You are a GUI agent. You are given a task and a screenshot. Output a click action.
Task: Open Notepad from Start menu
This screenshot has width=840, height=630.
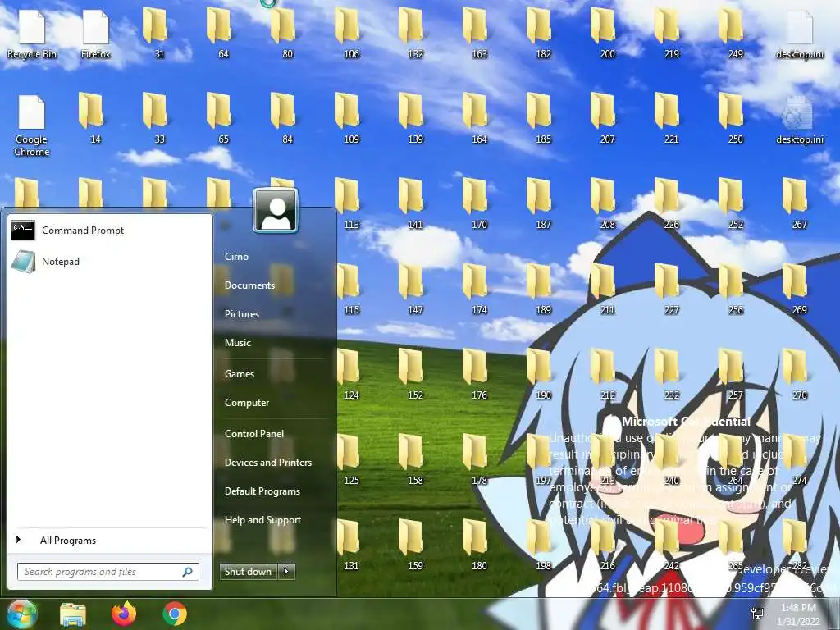pyautogui.click(x=110, y=262)
